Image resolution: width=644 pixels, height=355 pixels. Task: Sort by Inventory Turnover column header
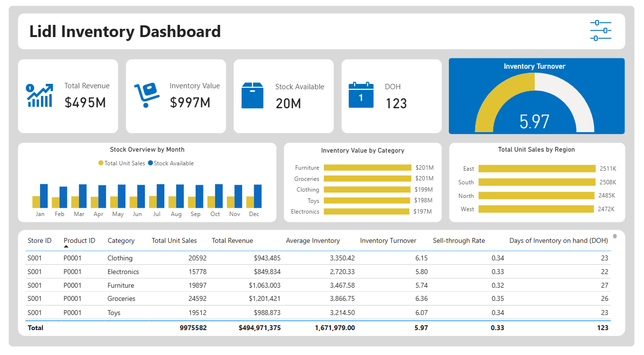click(388, 240)
